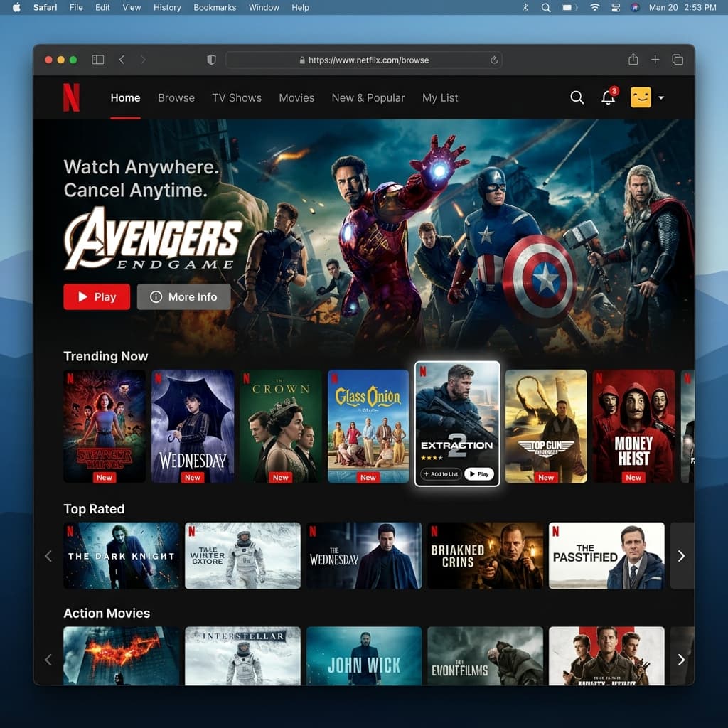This screenshot has height=728, width=728.
Task: Open the Safari View menu
Action: pyautogui.click(x=132, y=7)
